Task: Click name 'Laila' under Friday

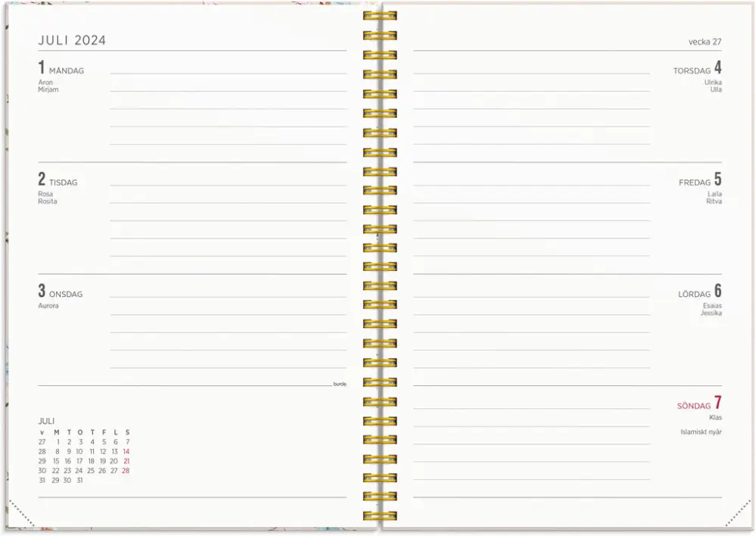Action: pos(714,194)
